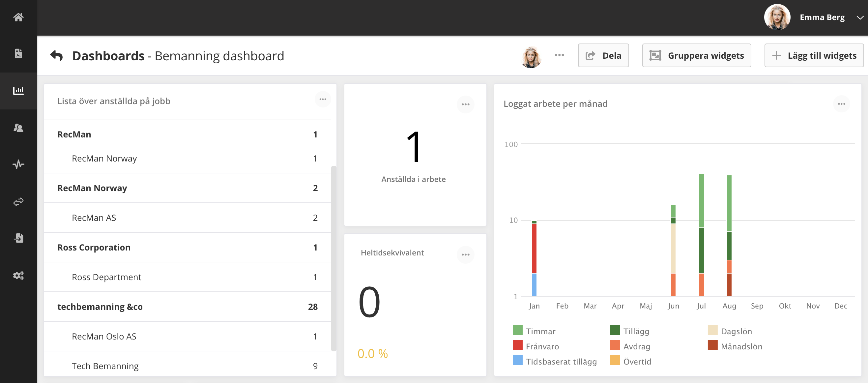Open the people icon in sidebar
Viewport: 868px width, 383px height.
coord(18,128)
